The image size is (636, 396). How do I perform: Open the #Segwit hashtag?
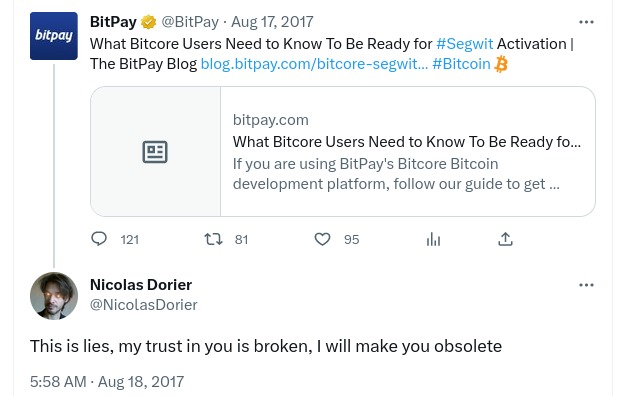tap(464, 44)
